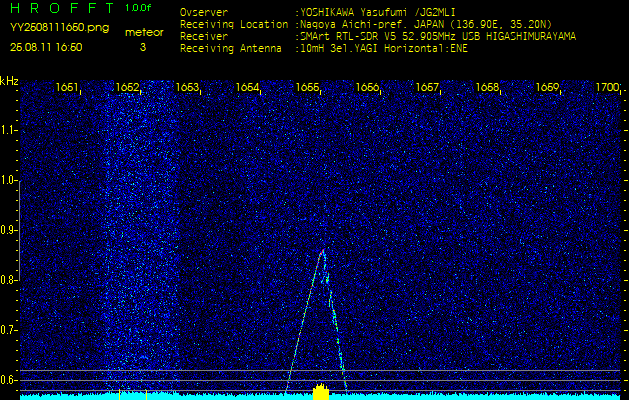Click time axis label 1659
This screenshot has width=629, height=400.
point(548,87)
